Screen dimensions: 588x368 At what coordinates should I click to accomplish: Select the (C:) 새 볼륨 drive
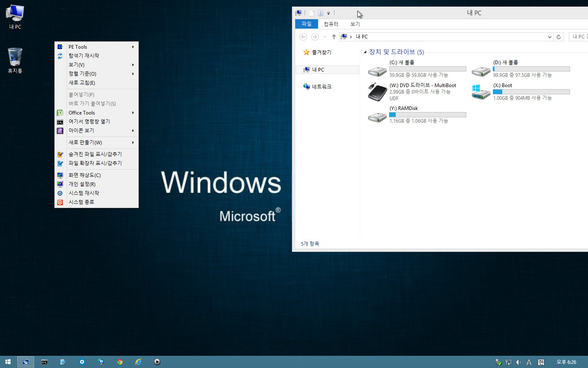416,69
